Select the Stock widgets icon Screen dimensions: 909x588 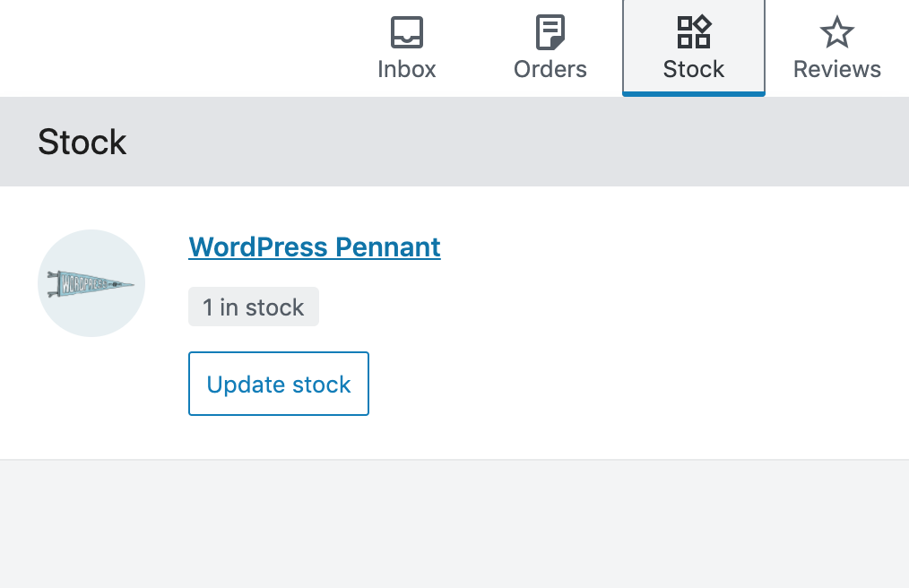(694, 32)
